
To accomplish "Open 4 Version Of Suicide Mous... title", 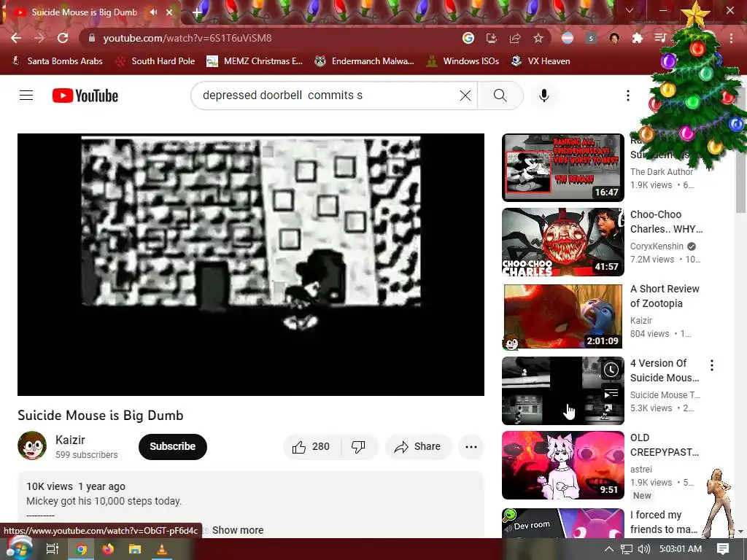I will point(665,370).
